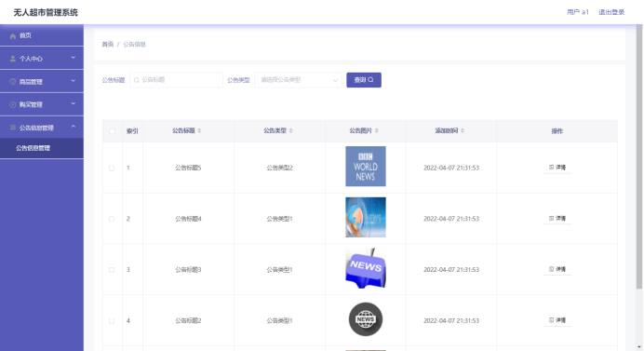Open 详情 for row 公告标题3
Image resolution: width=644 pixels, height=351 pixels.
click(x=557, y=269)
